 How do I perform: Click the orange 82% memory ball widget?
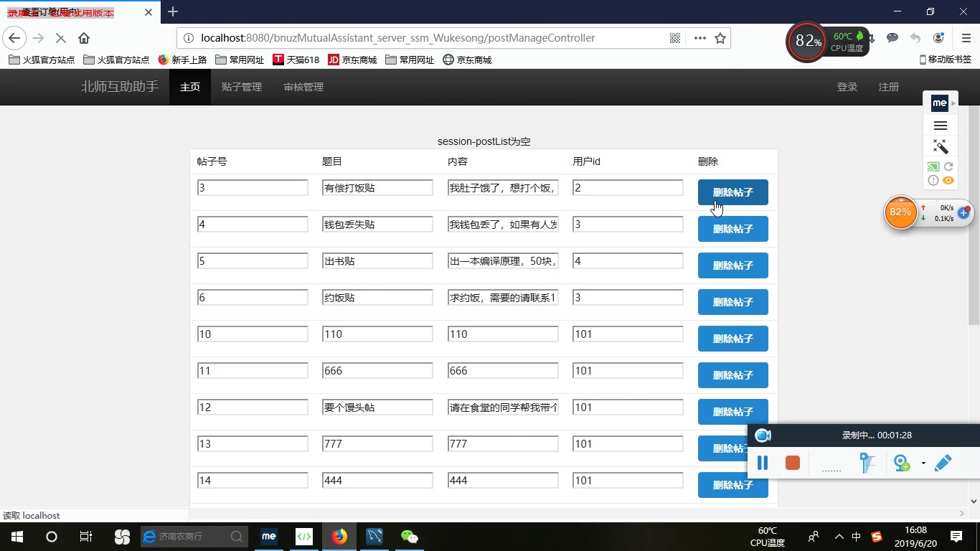[x=900, y=212]
